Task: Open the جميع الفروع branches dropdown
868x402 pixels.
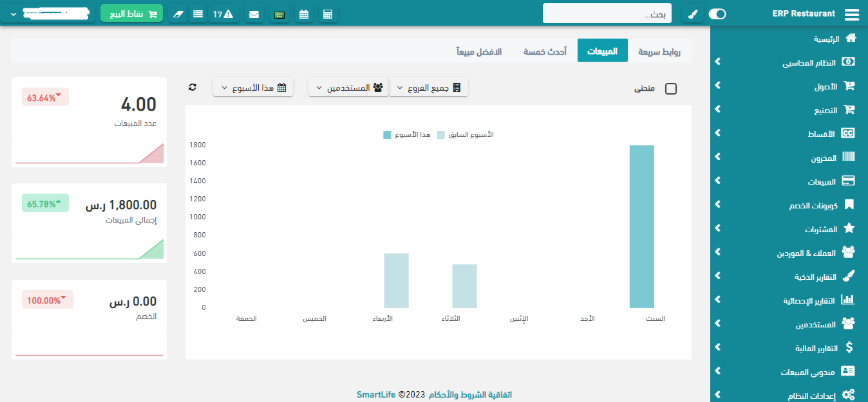Action: pos(429,87)
